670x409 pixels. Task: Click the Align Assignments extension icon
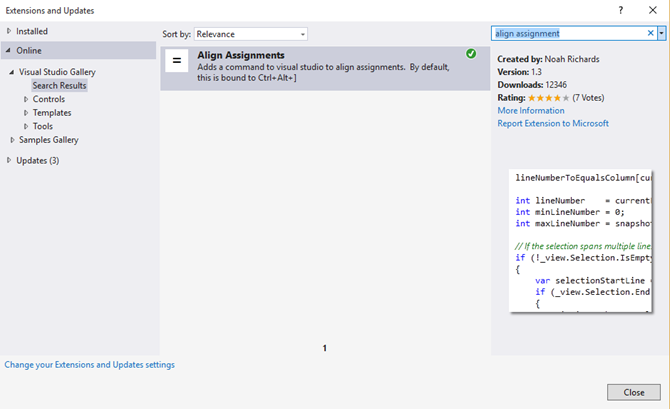point(176,61)
